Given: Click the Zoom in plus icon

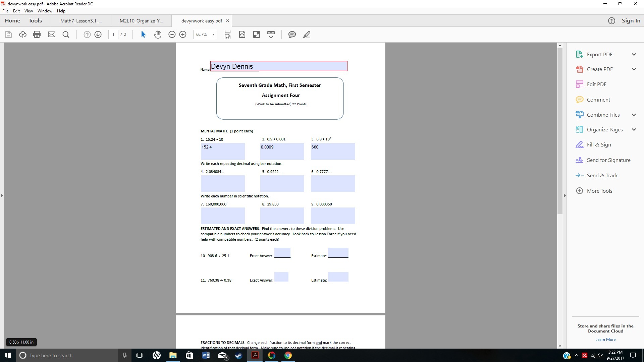Looking at the screenshot, I should (x=183, y=35).
